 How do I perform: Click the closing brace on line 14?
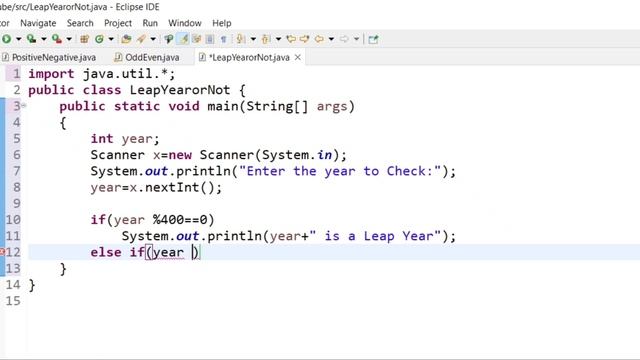(32, 285)
